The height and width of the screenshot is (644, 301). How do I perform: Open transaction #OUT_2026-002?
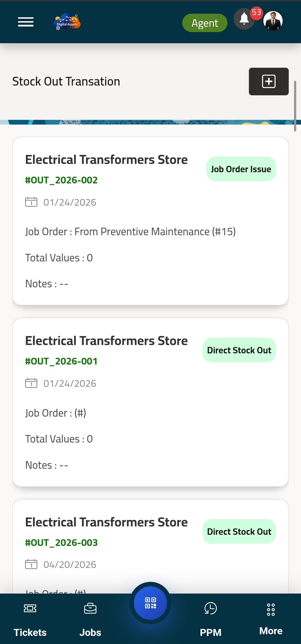click(61, 180)
